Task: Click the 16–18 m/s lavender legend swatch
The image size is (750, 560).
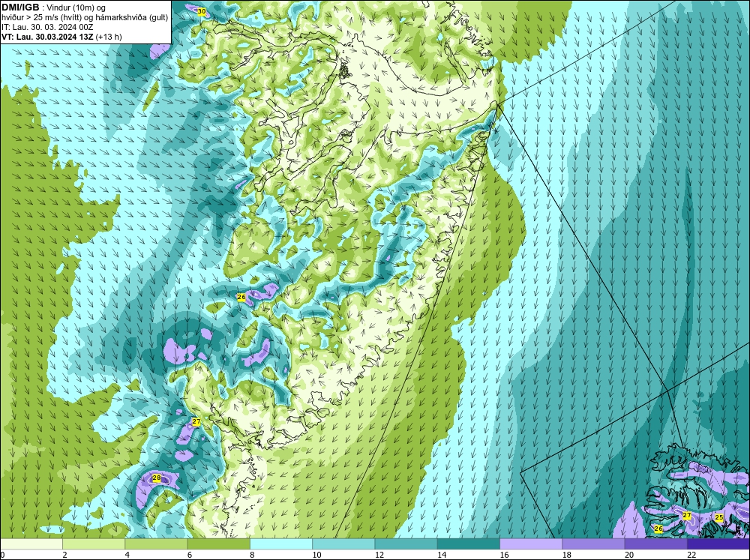Action: click(531, 544)
